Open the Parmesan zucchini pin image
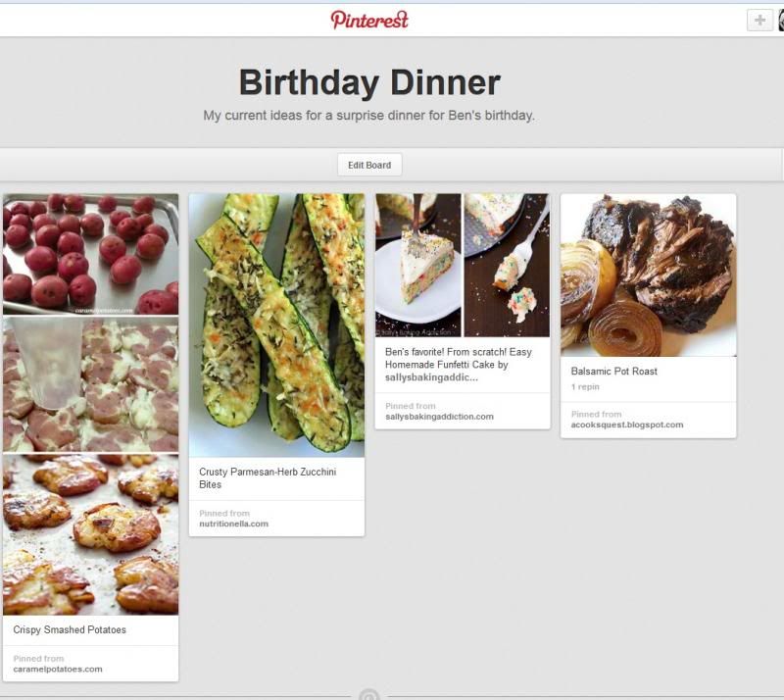 (276, 325)
